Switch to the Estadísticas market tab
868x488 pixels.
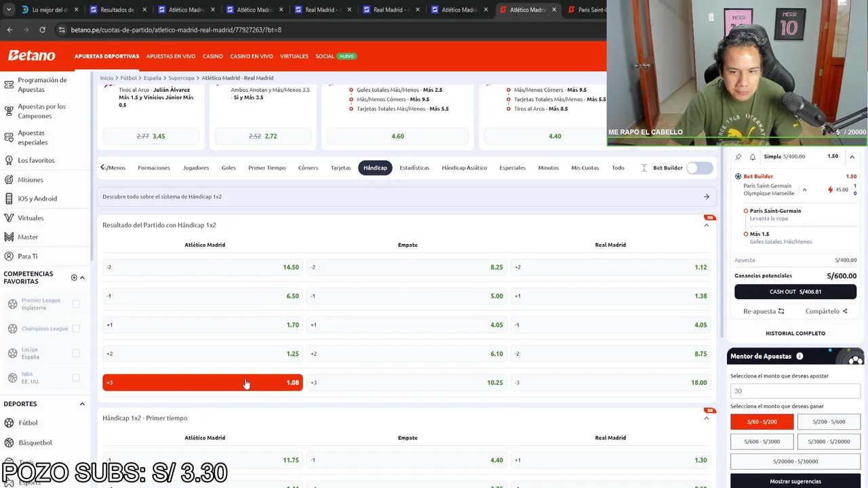tap(414, 168)
